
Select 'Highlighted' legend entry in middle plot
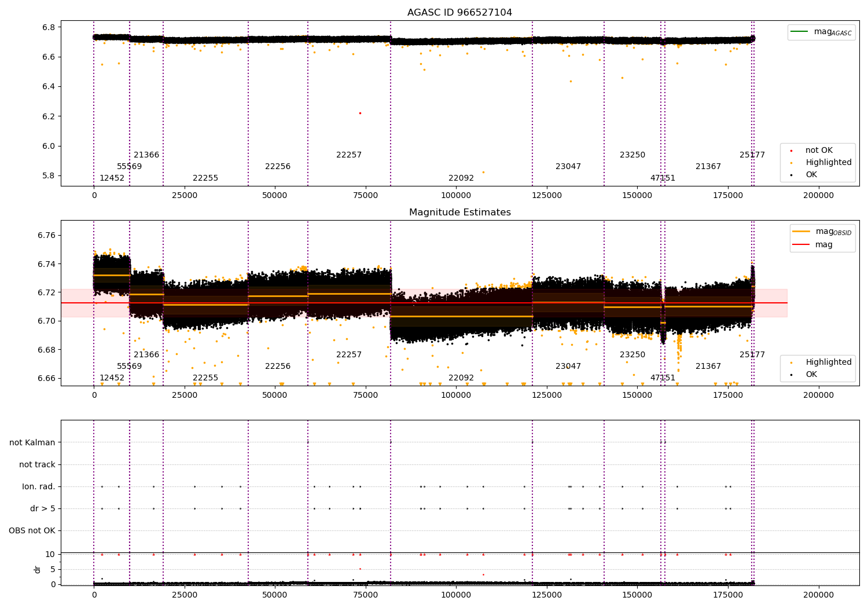tap(821, 362)
